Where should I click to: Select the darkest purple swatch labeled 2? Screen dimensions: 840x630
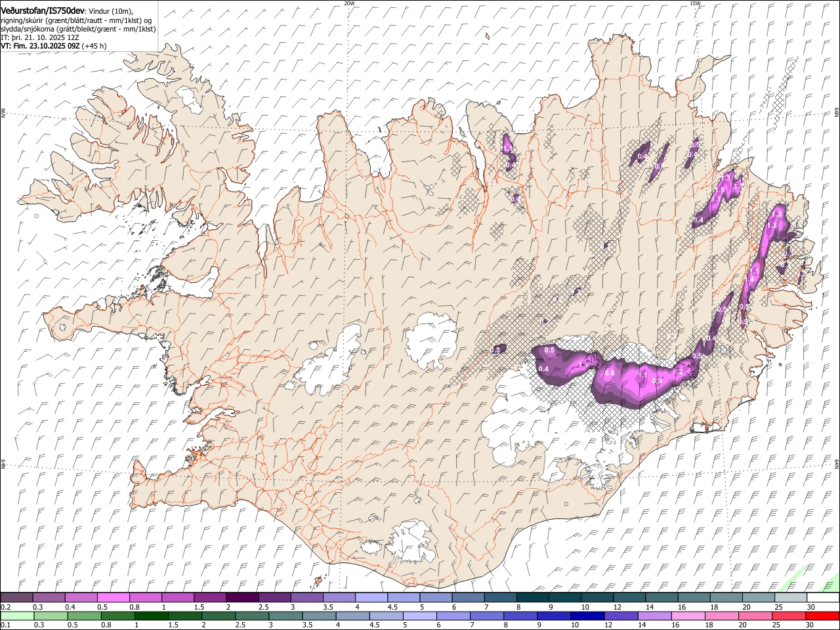pos(242,597)
